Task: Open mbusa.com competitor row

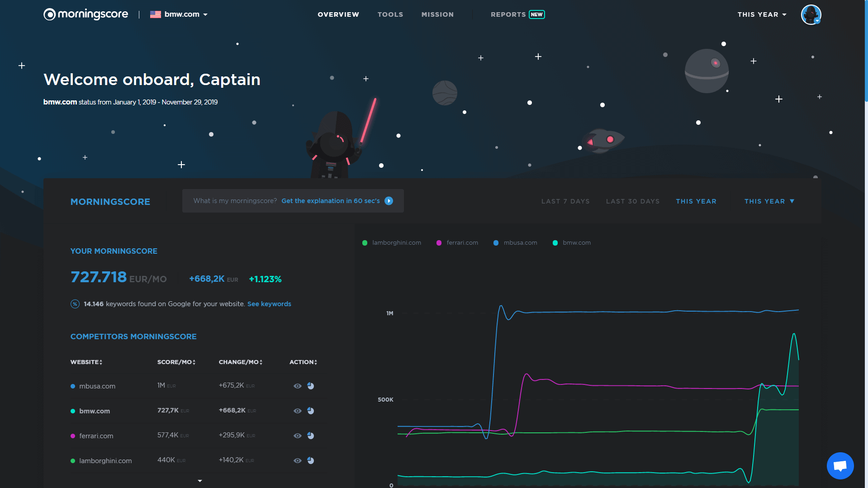Action: (x=198, y=386)
